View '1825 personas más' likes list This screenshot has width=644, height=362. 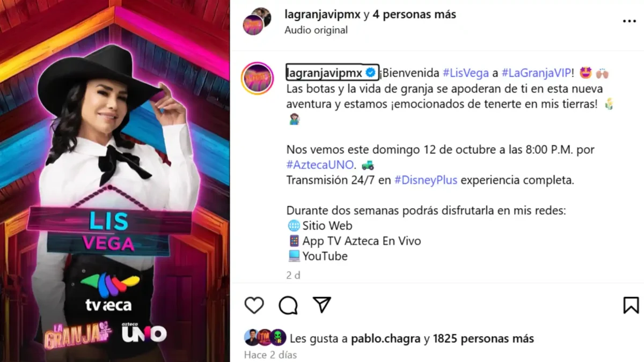coord(484,339)
